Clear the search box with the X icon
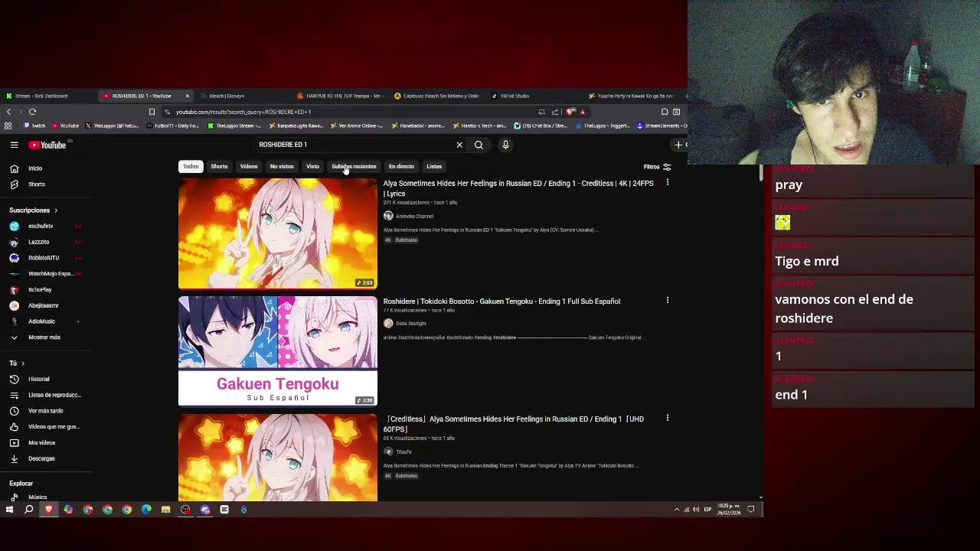This screenshot has height=551, width=980. (459, 145)
